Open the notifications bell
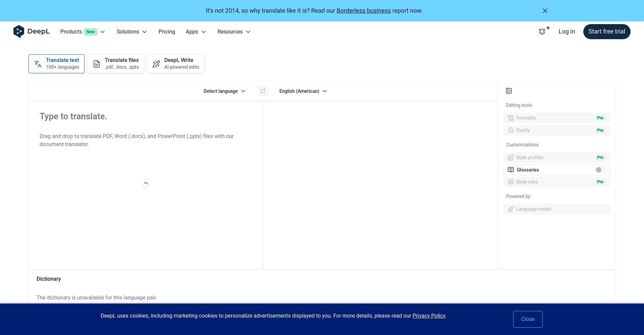 click(x=542, y=31)
